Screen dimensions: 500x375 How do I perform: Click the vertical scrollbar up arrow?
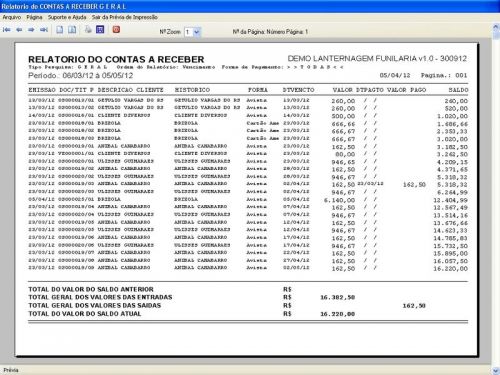point(496,27)
